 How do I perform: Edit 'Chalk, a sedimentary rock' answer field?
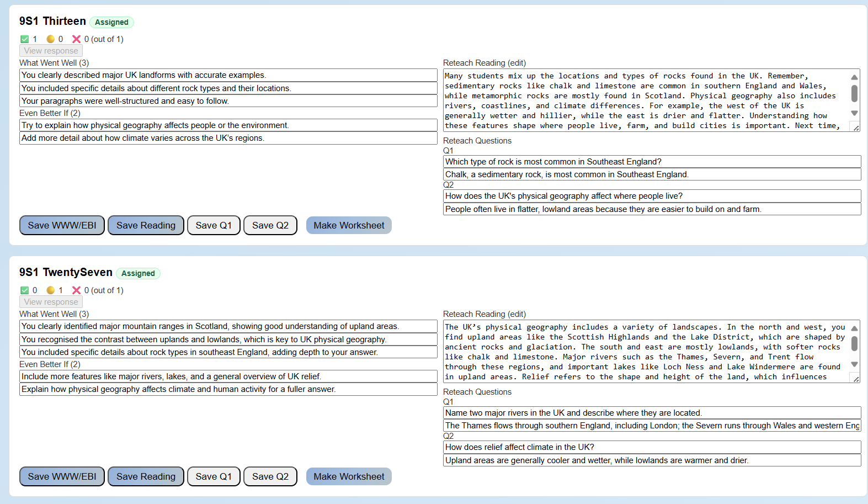[652, 174]
